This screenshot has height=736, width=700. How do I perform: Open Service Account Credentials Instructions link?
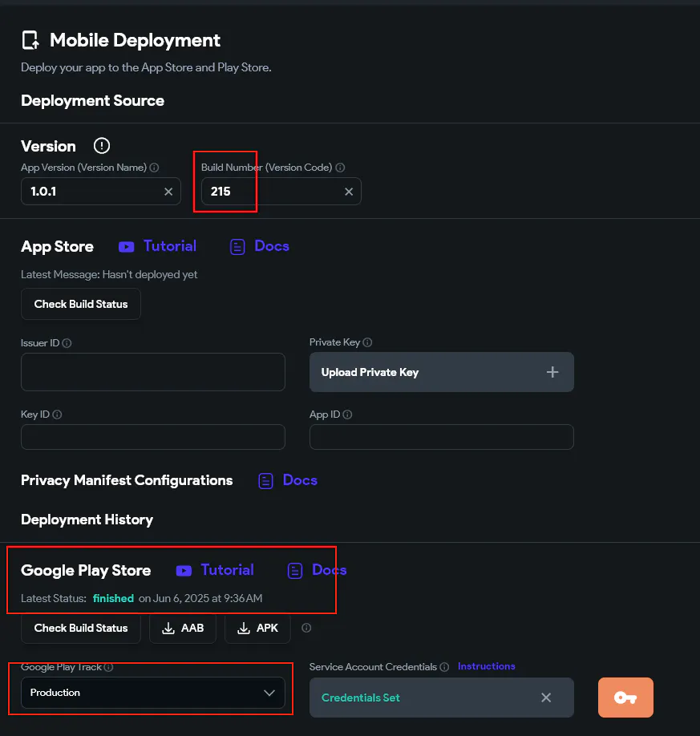click(x=487, y=666)
